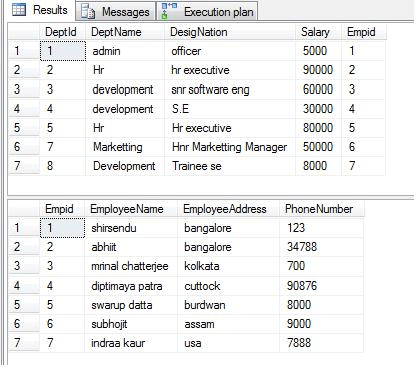Image resolution: width=416 pixels, height=367 pixels.
Task: Click the 'Hnr Marketting Manager' cell
Action: click(x=230, y=147)
